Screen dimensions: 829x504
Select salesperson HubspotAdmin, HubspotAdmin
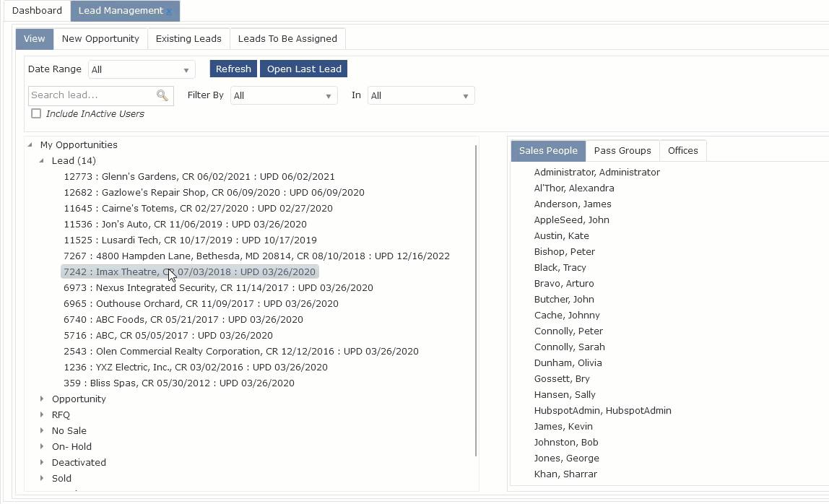603,410
